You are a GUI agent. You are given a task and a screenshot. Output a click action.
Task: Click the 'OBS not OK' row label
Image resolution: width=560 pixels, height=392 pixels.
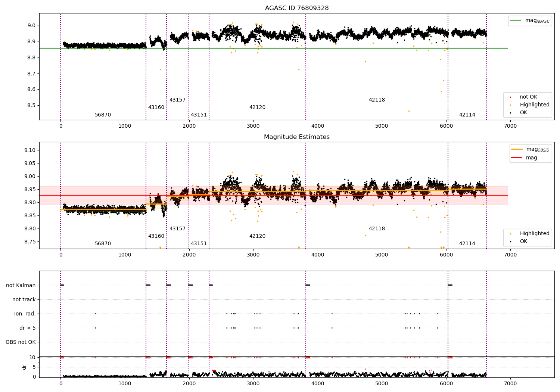(x=21, y=342)
